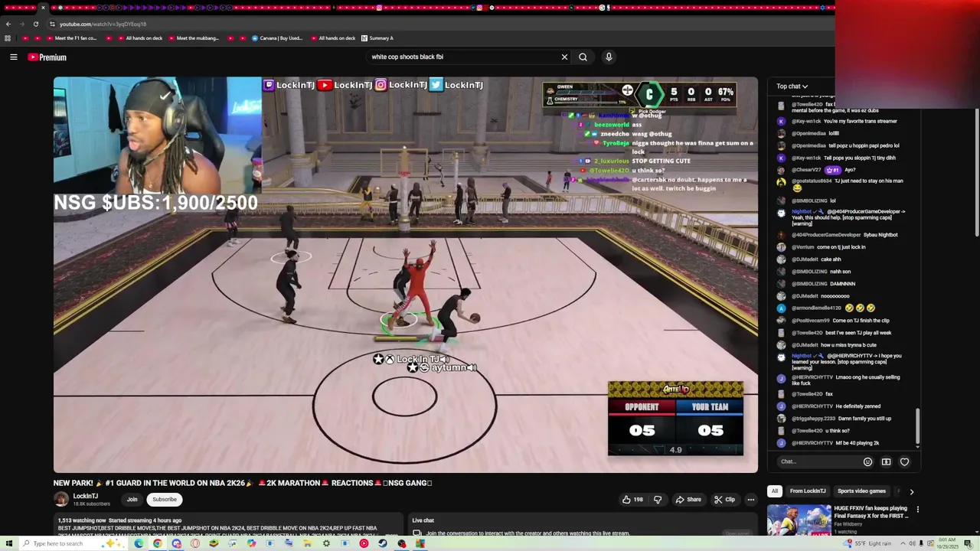Viewport: 980px width, 551px height.
Task: Select the All filter chip
Action: click(x=775, y=491)
